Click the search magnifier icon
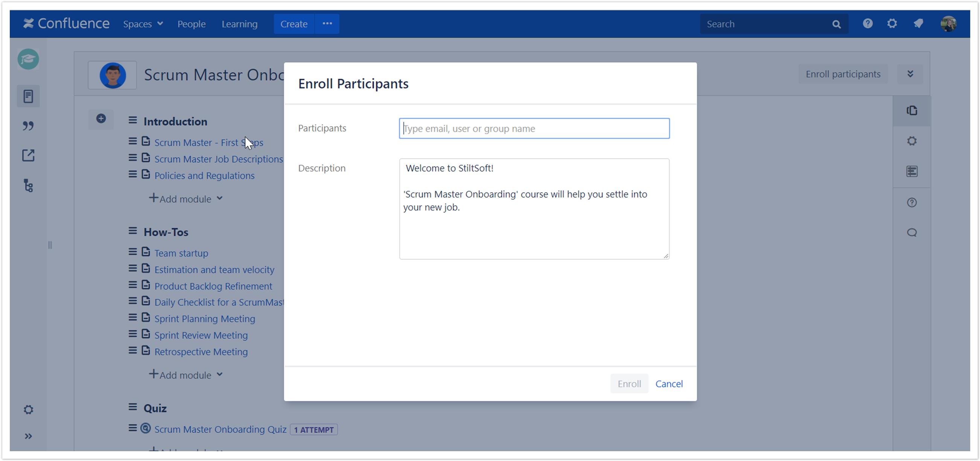This screenshot has height=461, width=980. pyautogui.click(x=836, y=24)
